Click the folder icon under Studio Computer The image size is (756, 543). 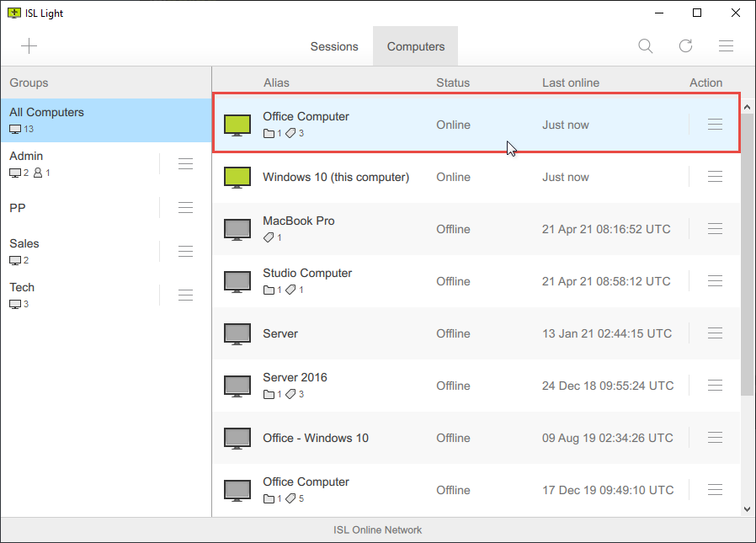click(x=268, y=289)
